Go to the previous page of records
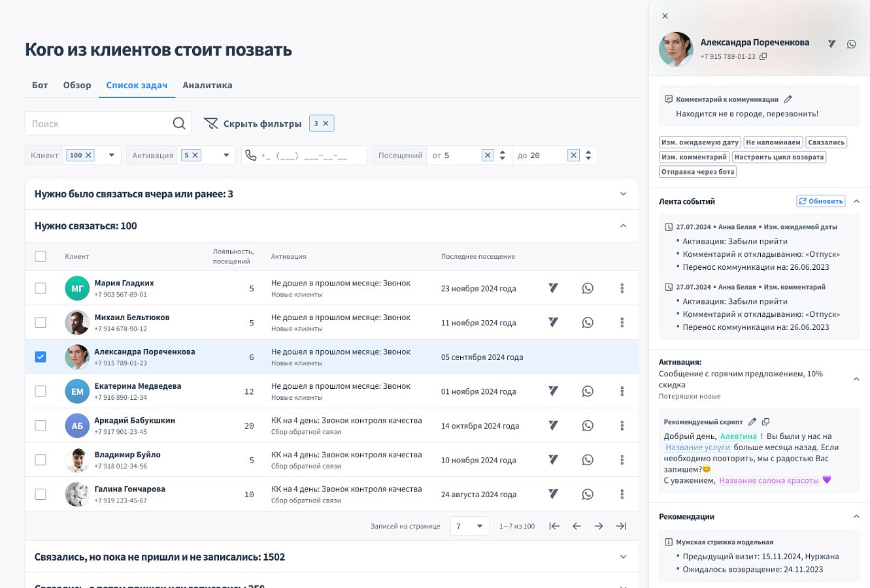This screenshot has width=870, height=588. pos(577,526)
